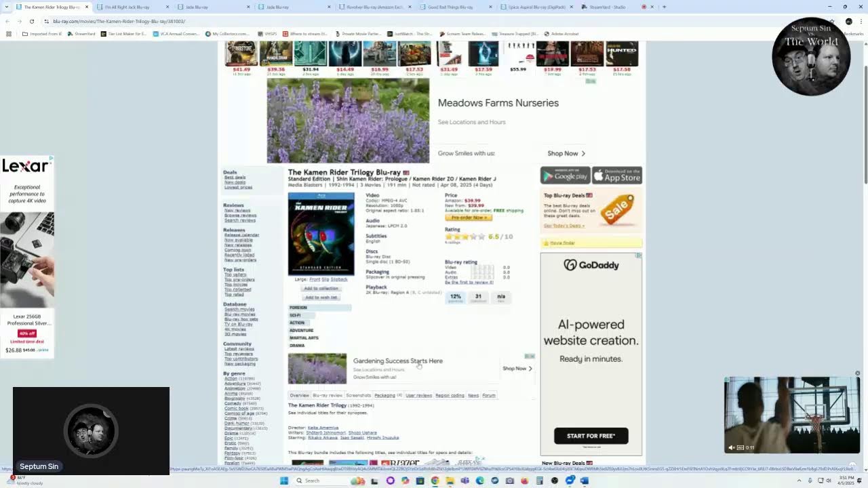Open the Blu-ray review page tab

pyautogui.click(x=327, y=395)
